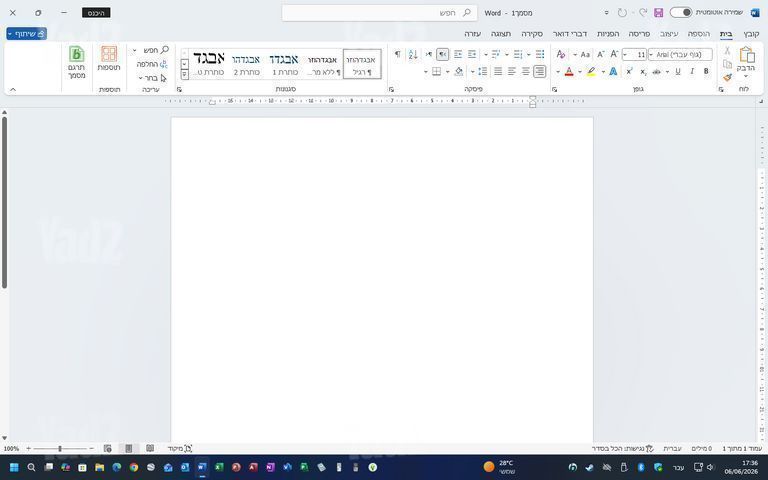768x480 pixels.
Task: Toggle Show paragraph marks (¶)
Action: (397, 54)
